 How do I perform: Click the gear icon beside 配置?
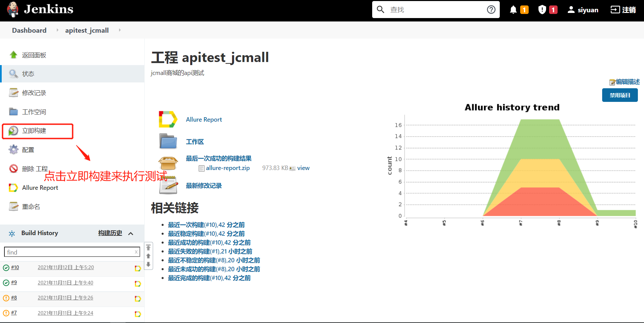(14, 150)
